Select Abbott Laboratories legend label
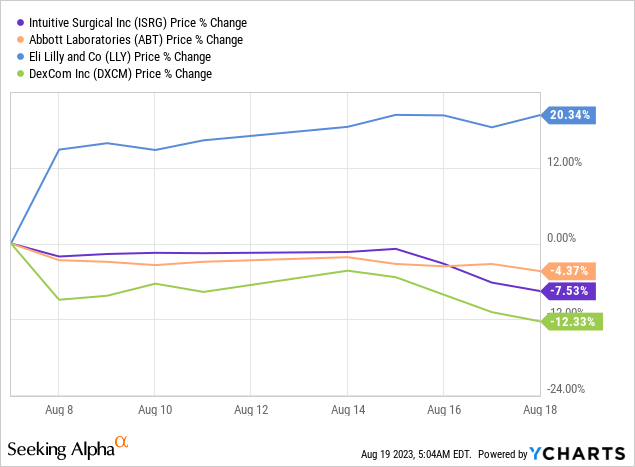 136,40
